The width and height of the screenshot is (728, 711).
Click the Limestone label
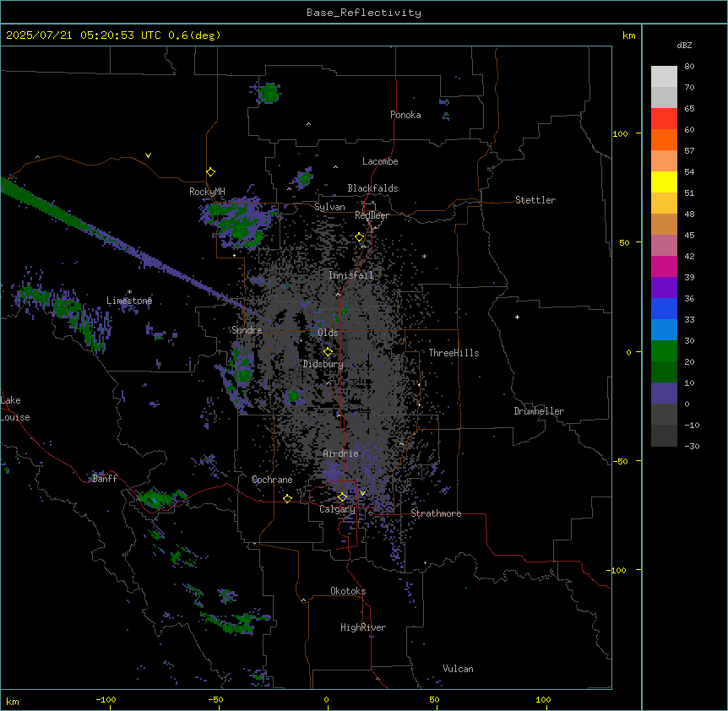(x=129, y=301)
